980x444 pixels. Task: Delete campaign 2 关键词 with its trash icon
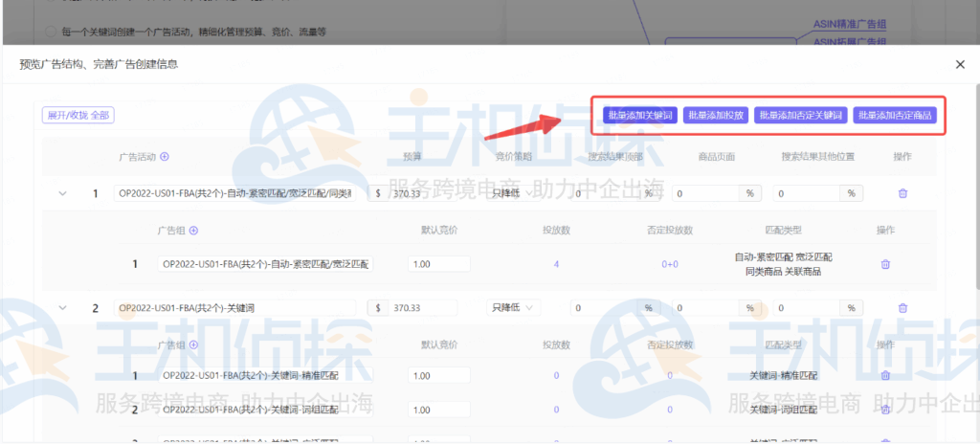(x=902, y=308)
